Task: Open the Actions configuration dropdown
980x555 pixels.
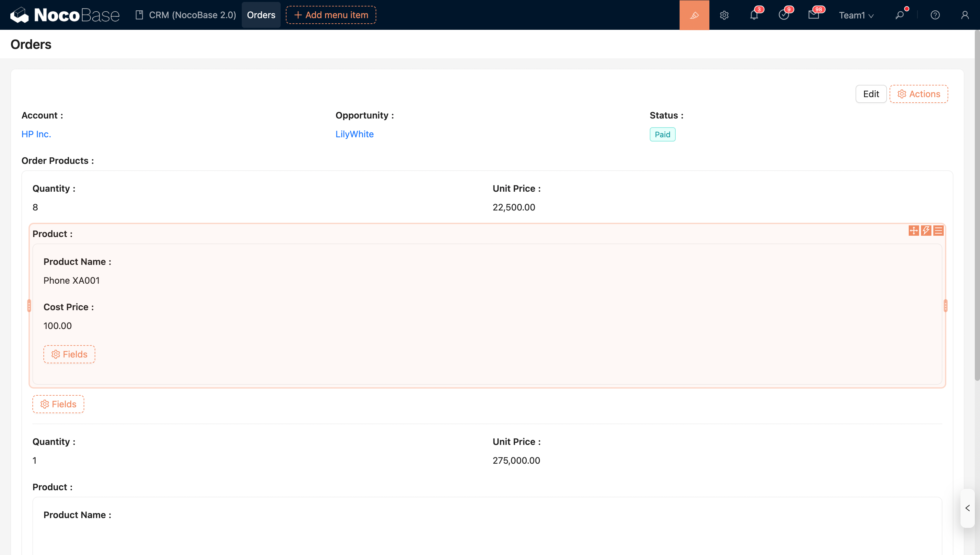Action: click(918, 94)
